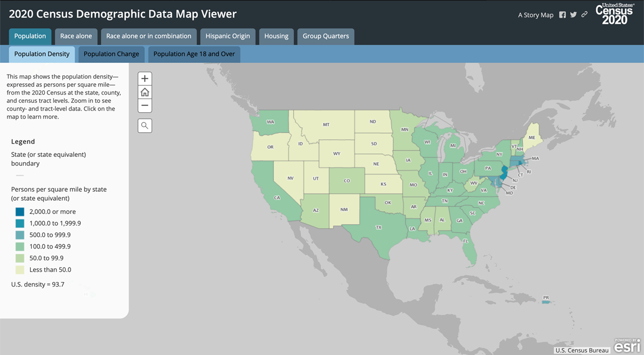Image resolution: width=644 pixels, height=355 pixels.
Task: Share the story map on Facebook
Action: [563, 15]
